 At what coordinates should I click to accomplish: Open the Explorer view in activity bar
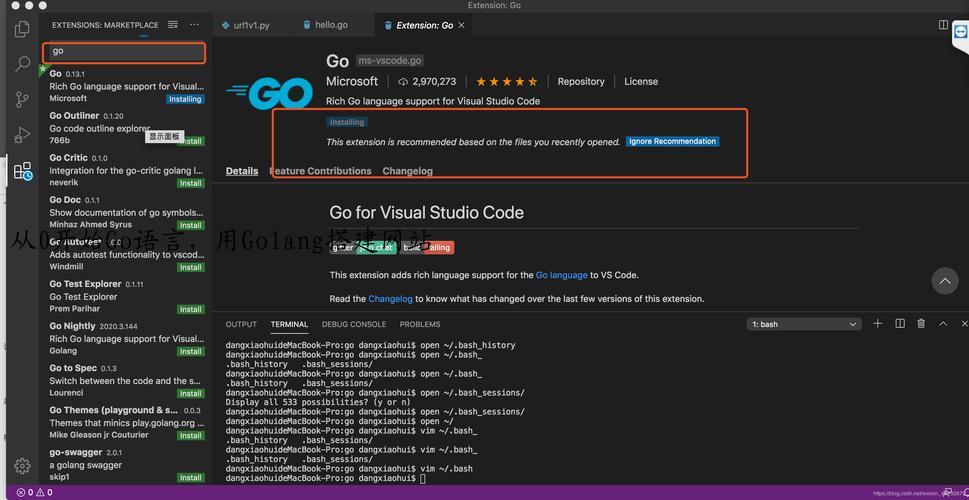[x=22, y=29]
